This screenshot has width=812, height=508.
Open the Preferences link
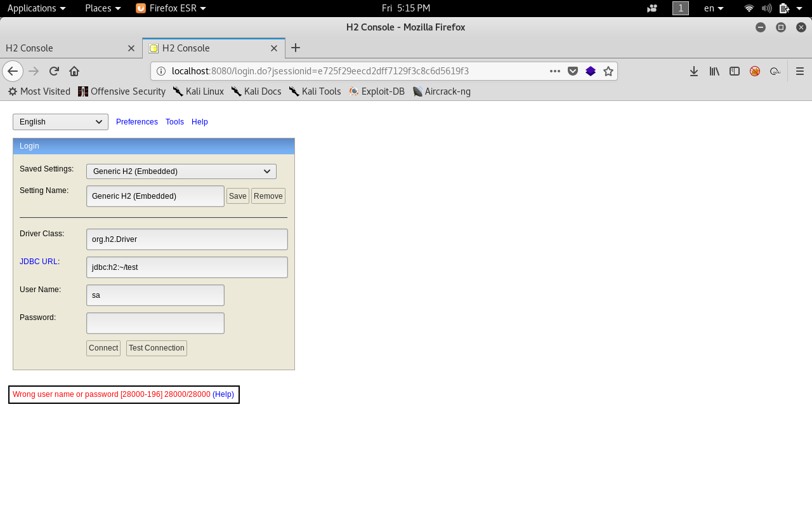click(137, 122)
